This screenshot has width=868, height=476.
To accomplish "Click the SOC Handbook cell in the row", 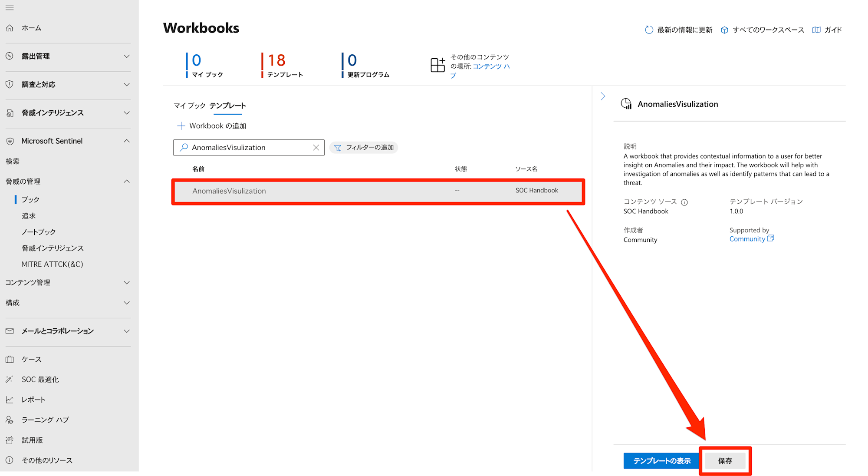I will [537, 191].
